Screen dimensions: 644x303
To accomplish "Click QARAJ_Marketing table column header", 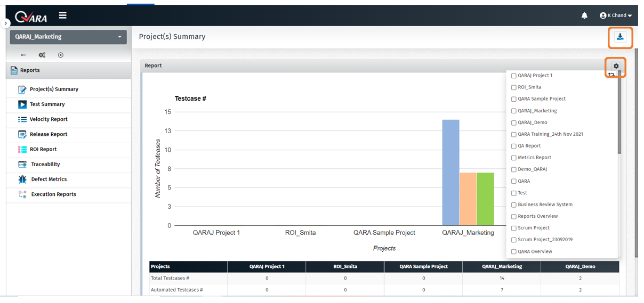I will tap(502, 267).
